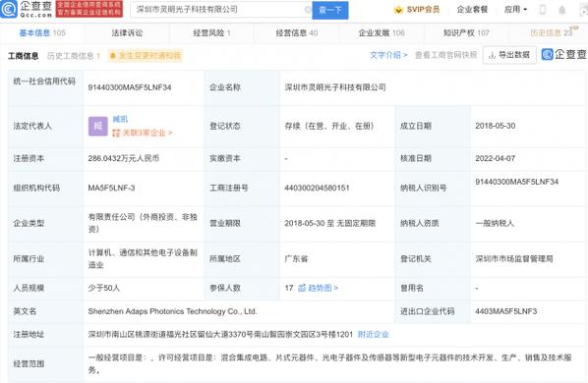Screen dimensions: 588x383
Task: Click the company name in 企业名称 cell
Action: coord(335,87)
